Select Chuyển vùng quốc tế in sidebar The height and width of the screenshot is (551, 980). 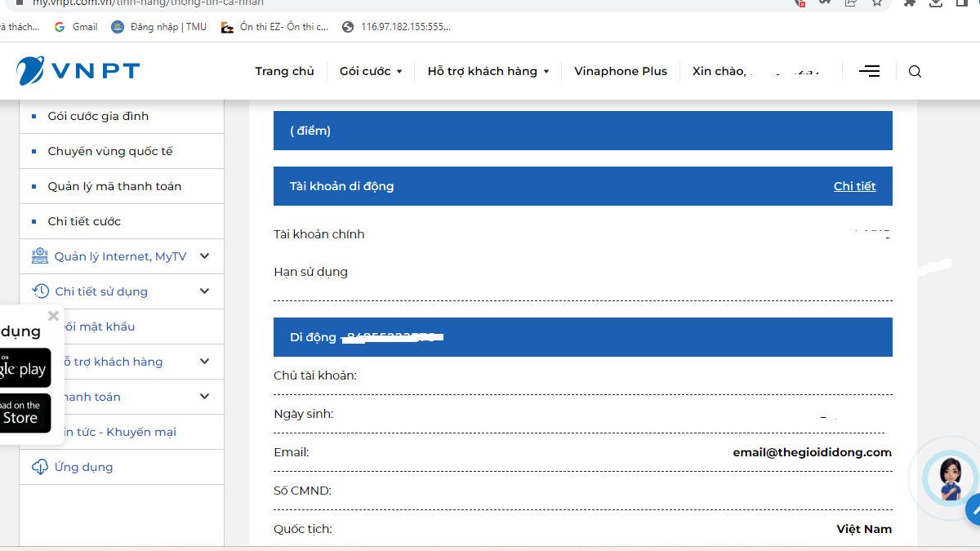point(110,151)
